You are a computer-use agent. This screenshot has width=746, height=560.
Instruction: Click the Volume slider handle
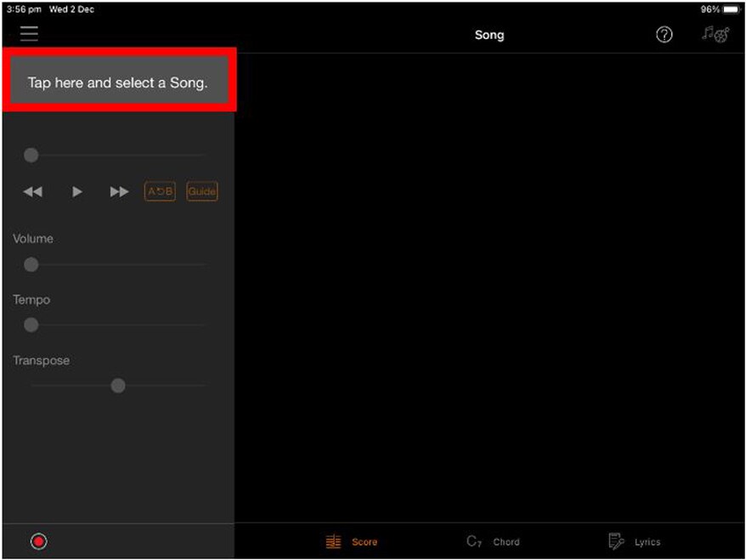click(31, 265)
